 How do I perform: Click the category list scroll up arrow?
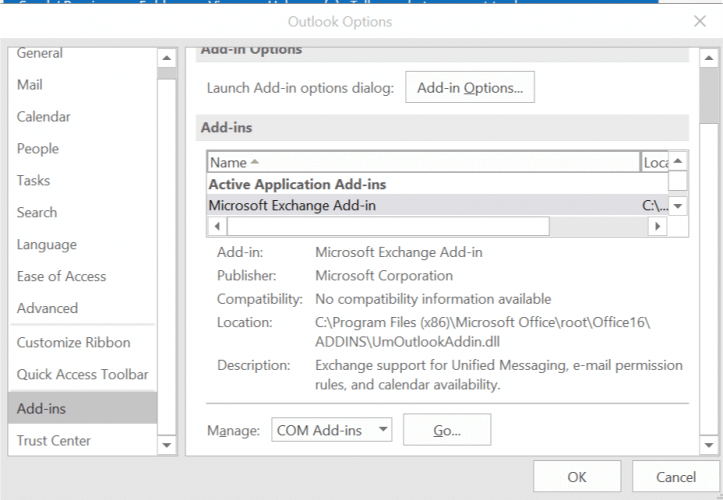[166, 58]
